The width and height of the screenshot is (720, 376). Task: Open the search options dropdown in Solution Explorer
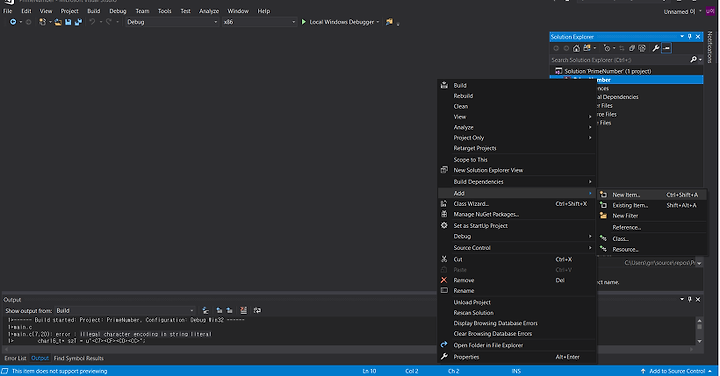(700, 60)
